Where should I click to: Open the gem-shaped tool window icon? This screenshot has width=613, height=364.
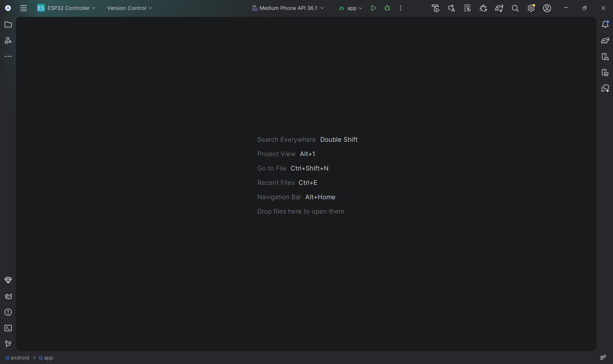pyautogui.click(x=8, y=280)
